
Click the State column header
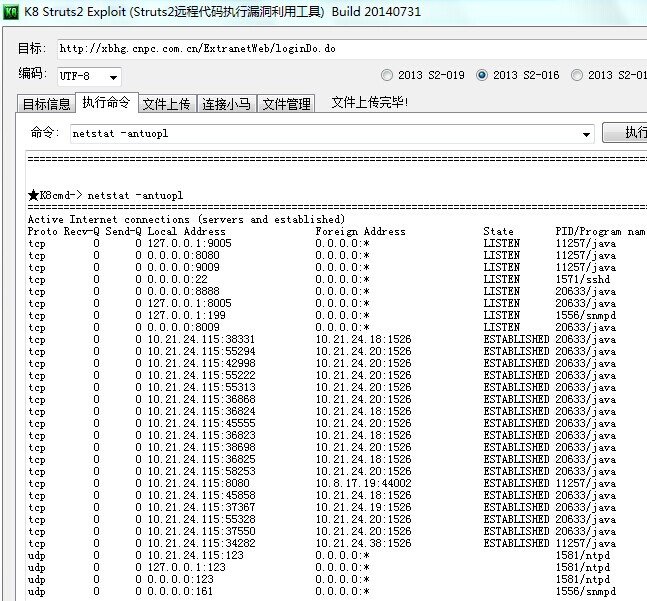click(x=498, y=231)
